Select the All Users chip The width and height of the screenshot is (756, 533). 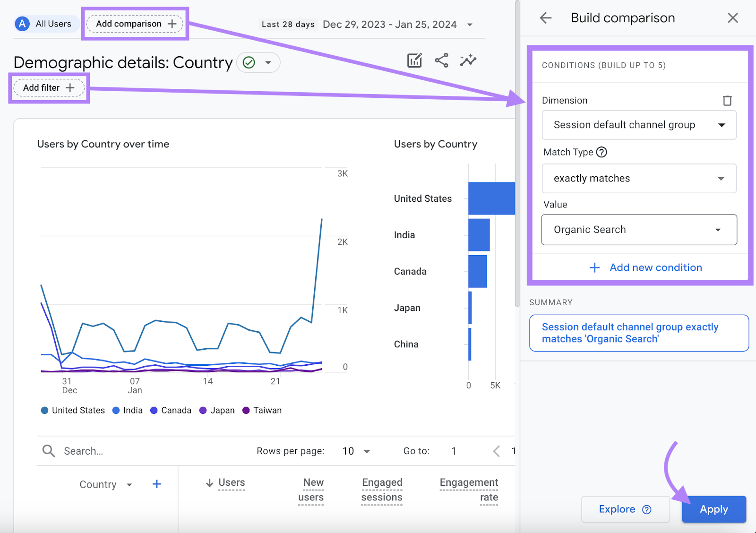[x=46, y=24]
